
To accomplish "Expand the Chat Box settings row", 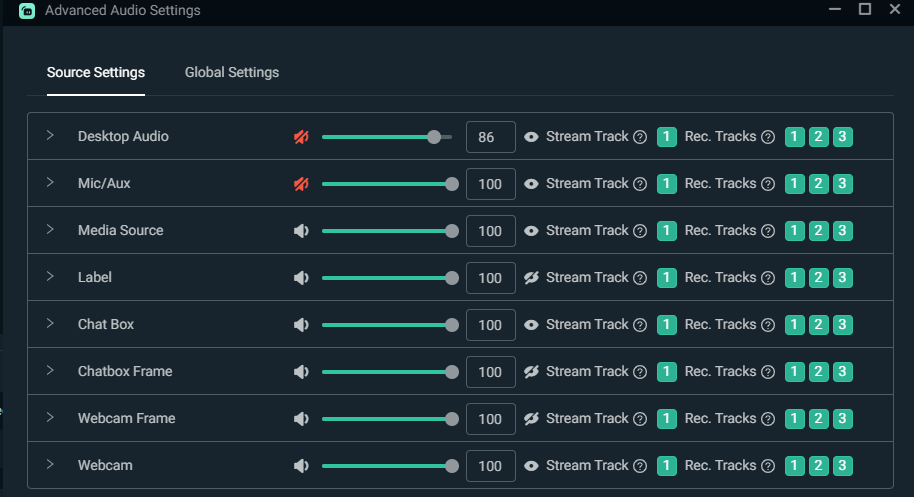I will coord(50,324).
